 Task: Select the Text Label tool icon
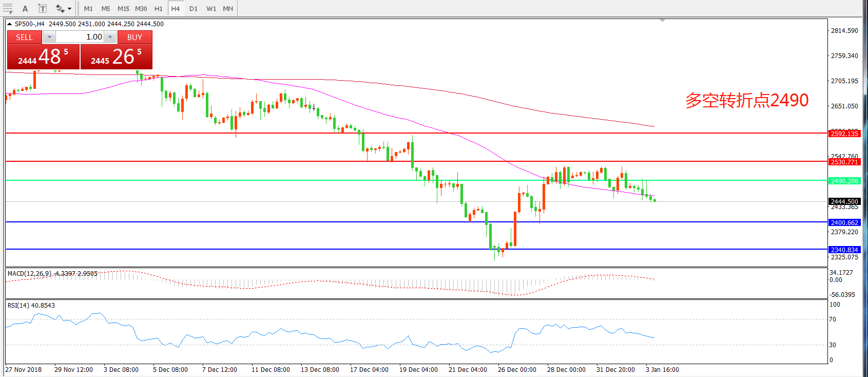coord(43,8)
